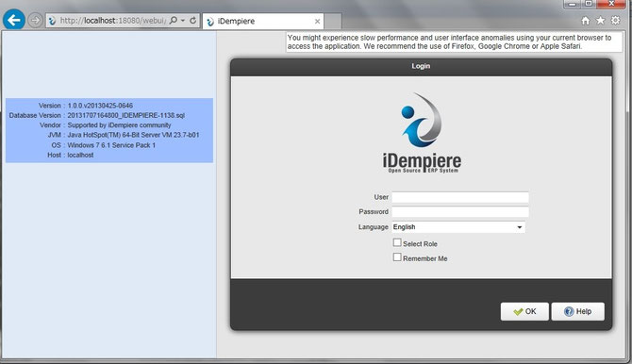Open the Language dropdown list
The image size is (632, 364).
(x=520, y=227)
